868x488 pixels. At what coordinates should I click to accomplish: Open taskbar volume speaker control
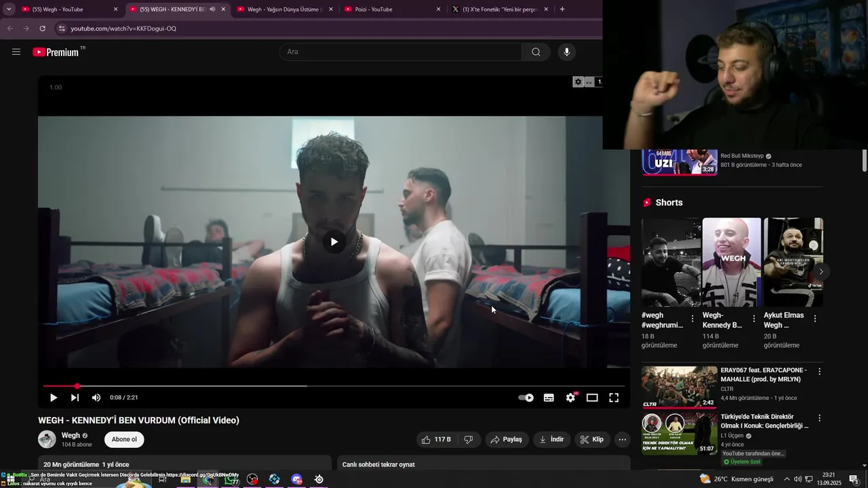tap(797, 479)
